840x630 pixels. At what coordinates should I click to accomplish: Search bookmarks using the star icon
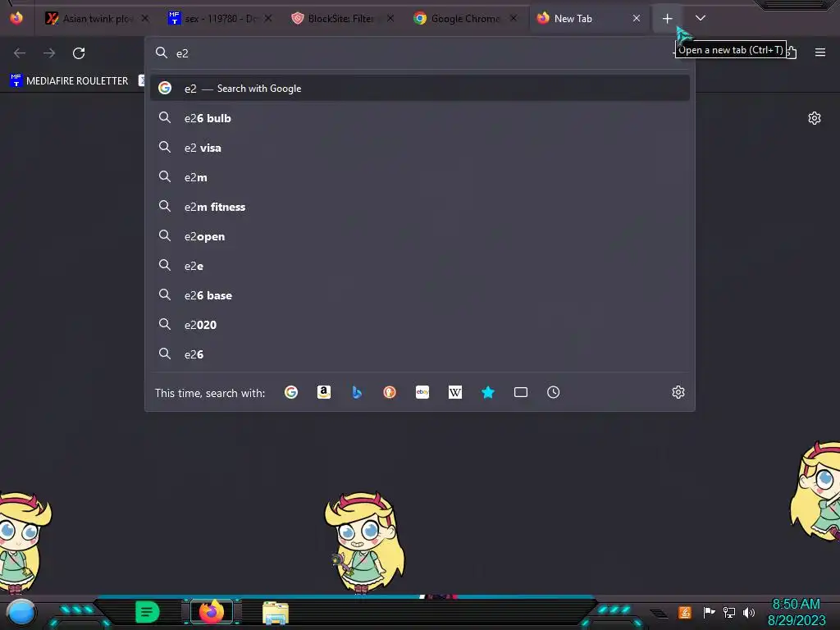(x=488, y=393)
